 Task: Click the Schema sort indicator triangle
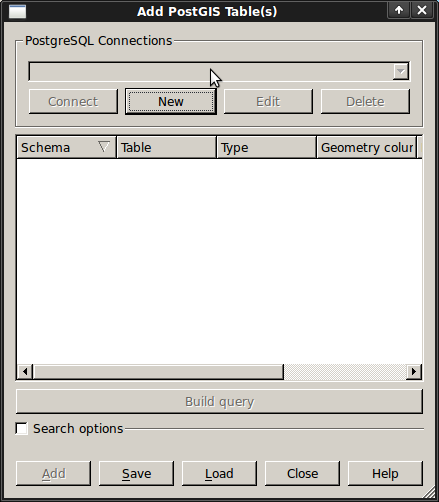click(104, 146)
